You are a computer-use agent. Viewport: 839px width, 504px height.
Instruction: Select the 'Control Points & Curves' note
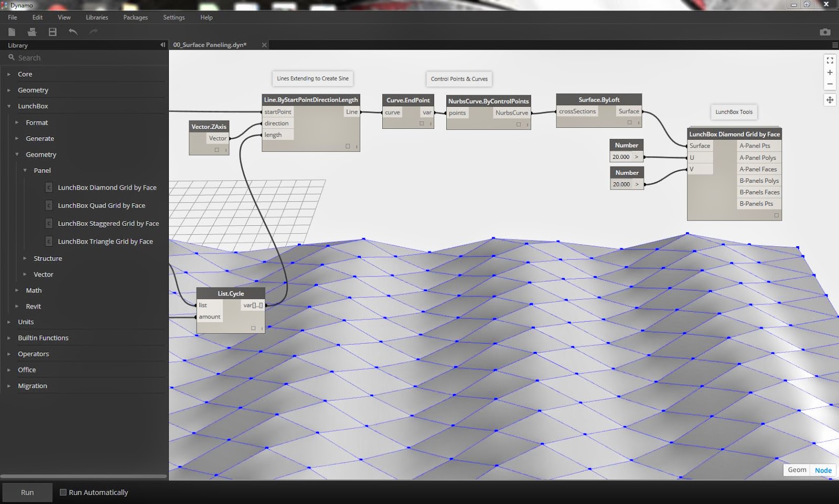point(459,79)
